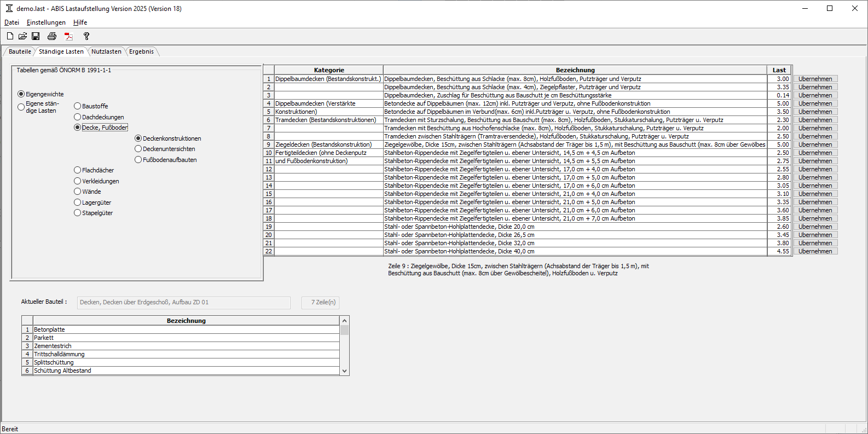Choose the Fußbodenaufbauten radio button
Image resolution: width=868 pixels, height=434 pixels.
[138, 160]
